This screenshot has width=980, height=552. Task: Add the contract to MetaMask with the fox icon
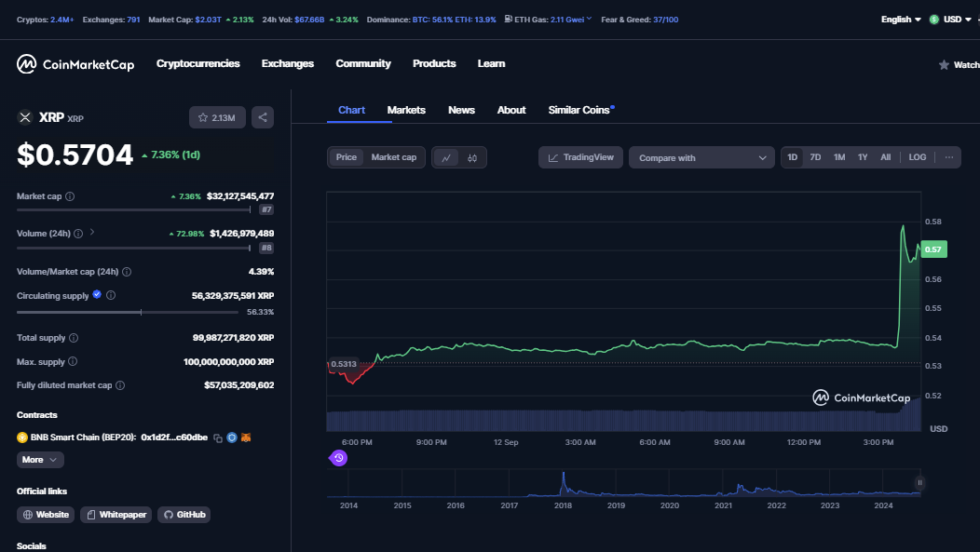pos(246,438)
